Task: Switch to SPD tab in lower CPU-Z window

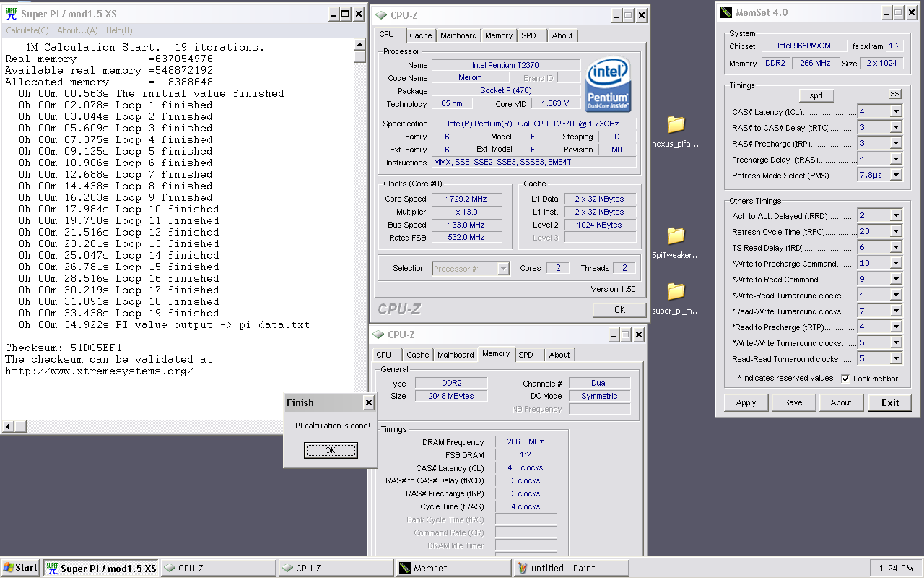Action: tap(526, 355)
